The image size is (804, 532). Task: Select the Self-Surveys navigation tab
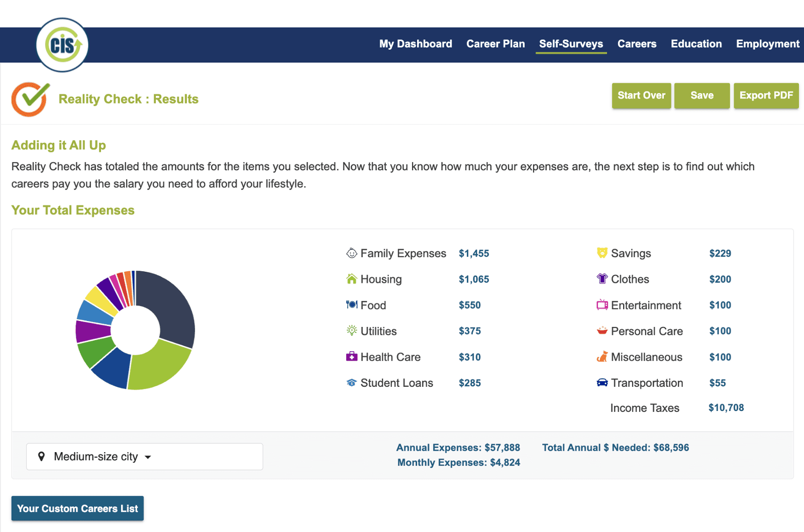click(571, 44)
